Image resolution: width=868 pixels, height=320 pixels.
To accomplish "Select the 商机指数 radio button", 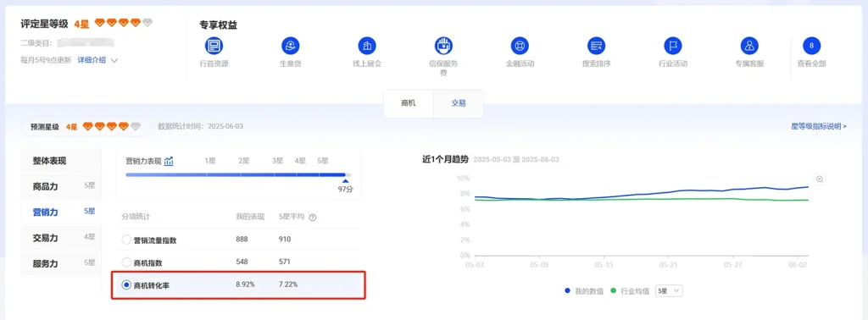I will [126, 262].
